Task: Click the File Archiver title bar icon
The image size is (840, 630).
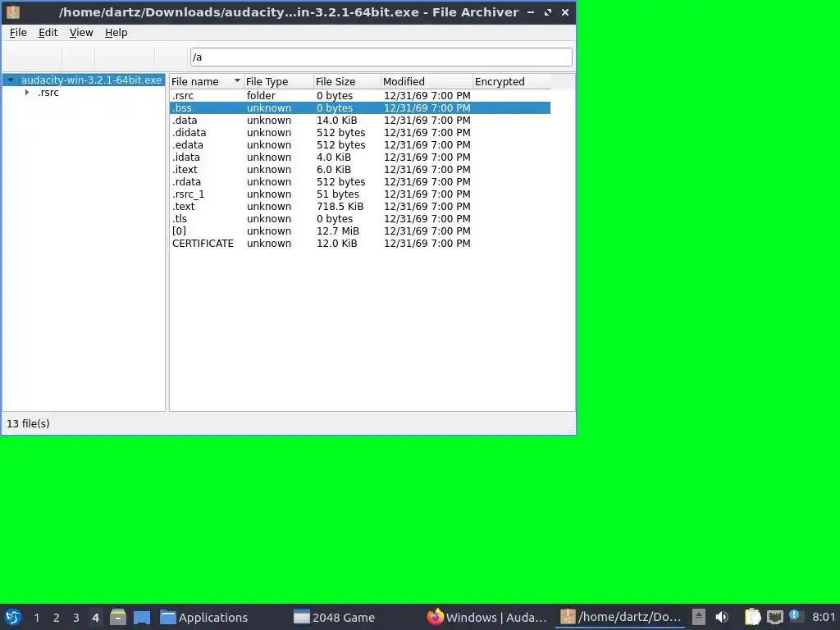Action: tap(13, 11)
